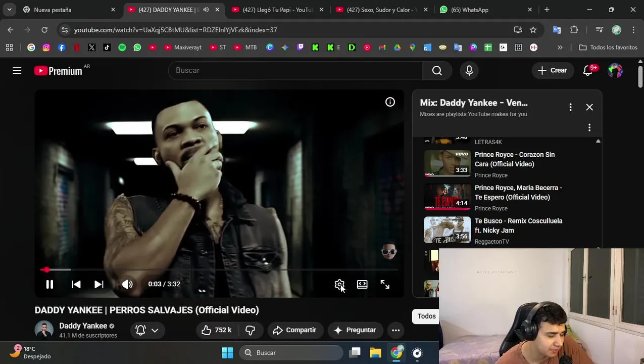View site information in the address bar
644x364 pixels.
click(65, 30)
